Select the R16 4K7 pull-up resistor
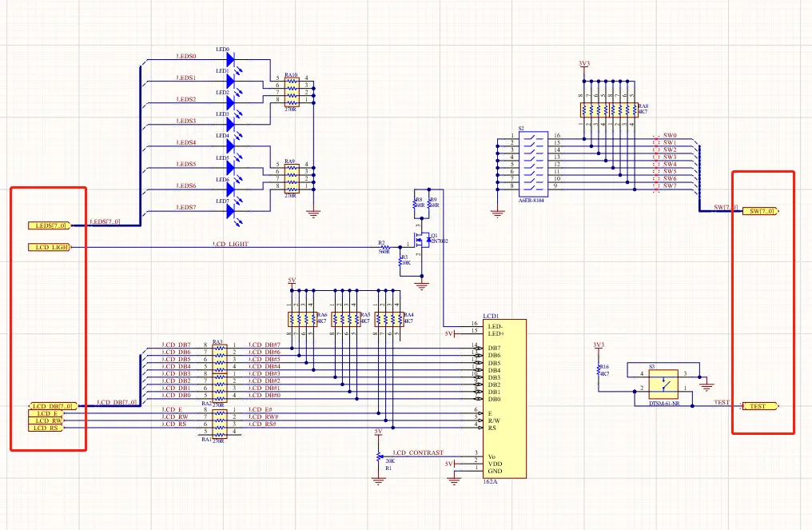 click(599, 370)
